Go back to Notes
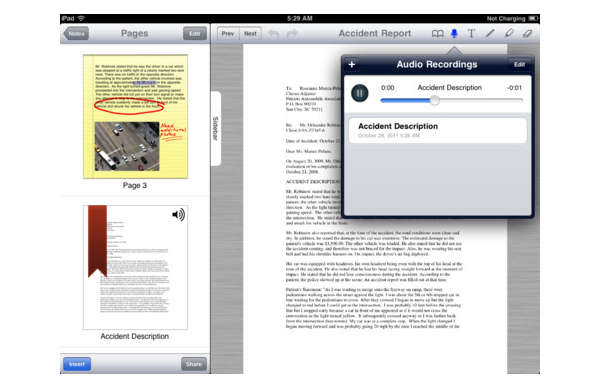The image size is (600, 387). tap(76, 34)
